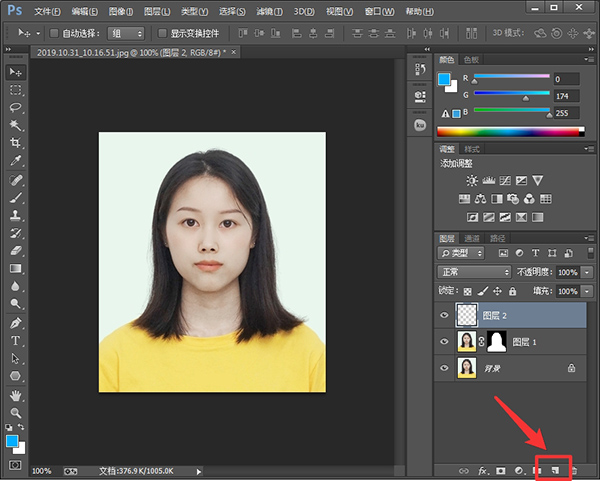Select the Magic Wand tool
The height and width of the screenshot is (481, 600).
[16, 125]
